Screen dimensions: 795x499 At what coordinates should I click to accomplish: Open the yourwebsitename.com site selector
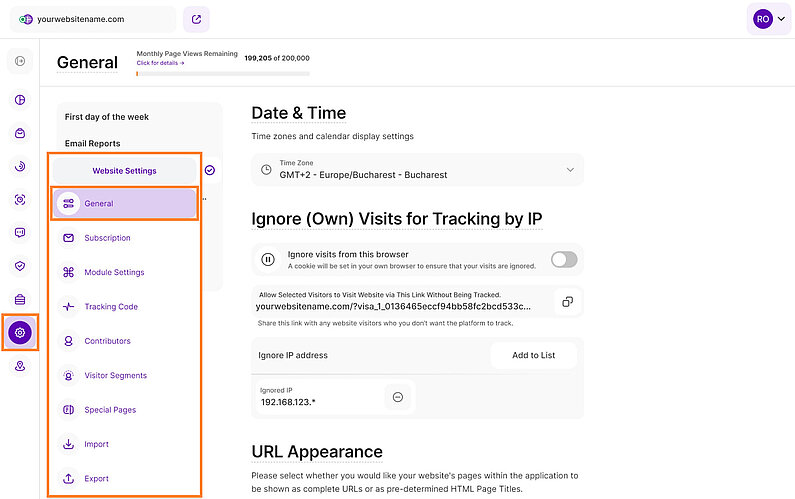(92, 19)
